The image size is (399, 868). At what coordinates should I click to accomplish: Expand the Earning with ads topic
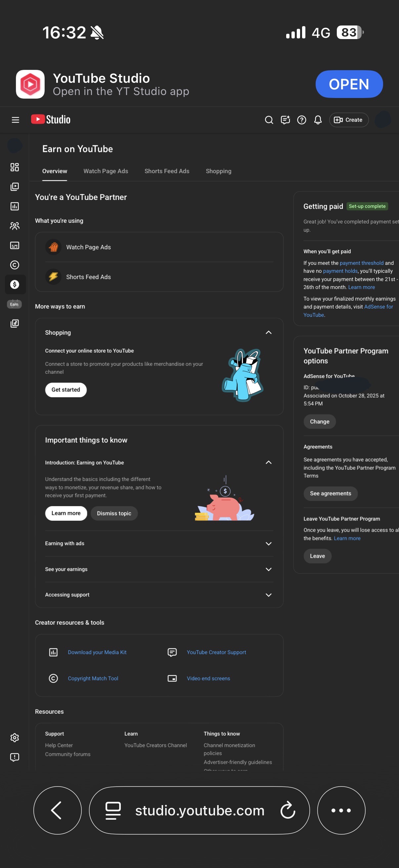268,544
